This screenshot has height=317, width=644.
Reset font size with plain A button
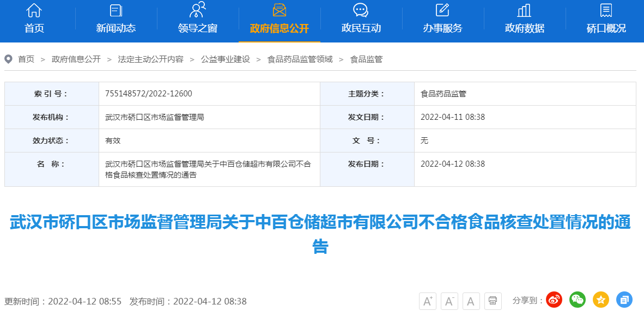tap(471, 301)
